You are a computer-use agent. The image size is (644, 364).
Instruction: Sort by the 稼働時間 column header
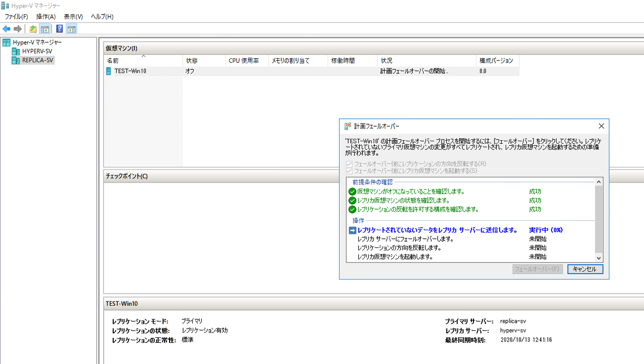(353, 61)
